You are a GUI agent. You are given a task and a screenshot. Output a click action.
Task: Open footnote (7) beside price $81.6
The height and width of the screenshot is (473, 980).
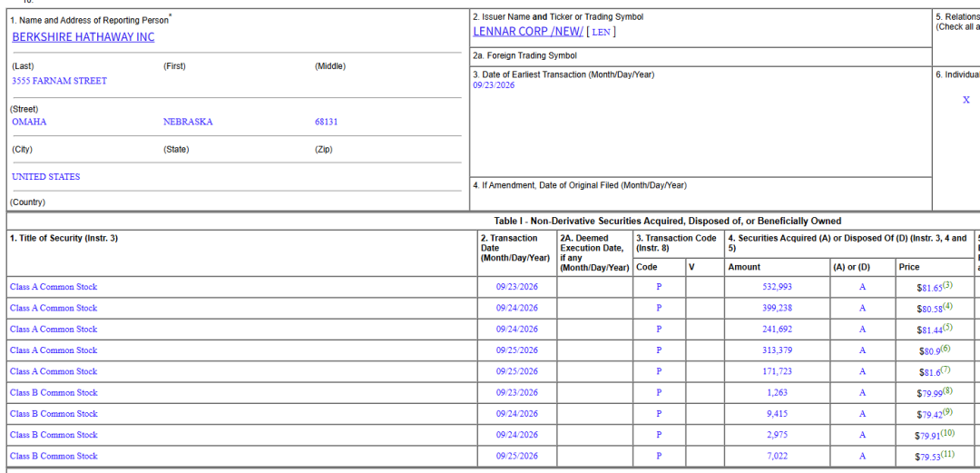946,370
